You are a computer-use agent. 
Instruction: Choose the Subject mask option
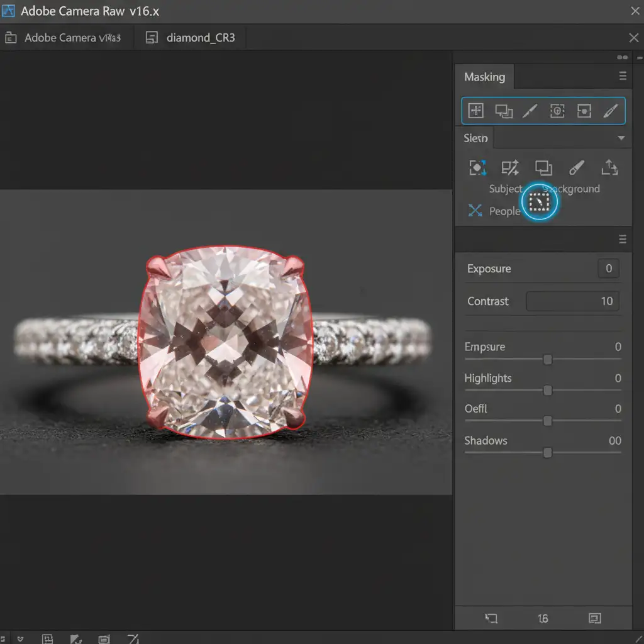pos(505,189)
